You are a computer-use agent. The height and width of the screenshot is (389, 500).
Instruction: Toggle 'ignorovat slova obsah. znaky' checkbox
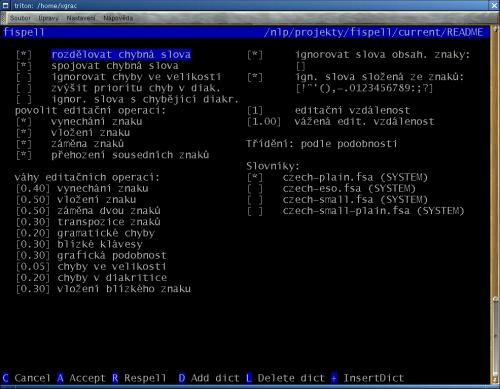point(255,55)
